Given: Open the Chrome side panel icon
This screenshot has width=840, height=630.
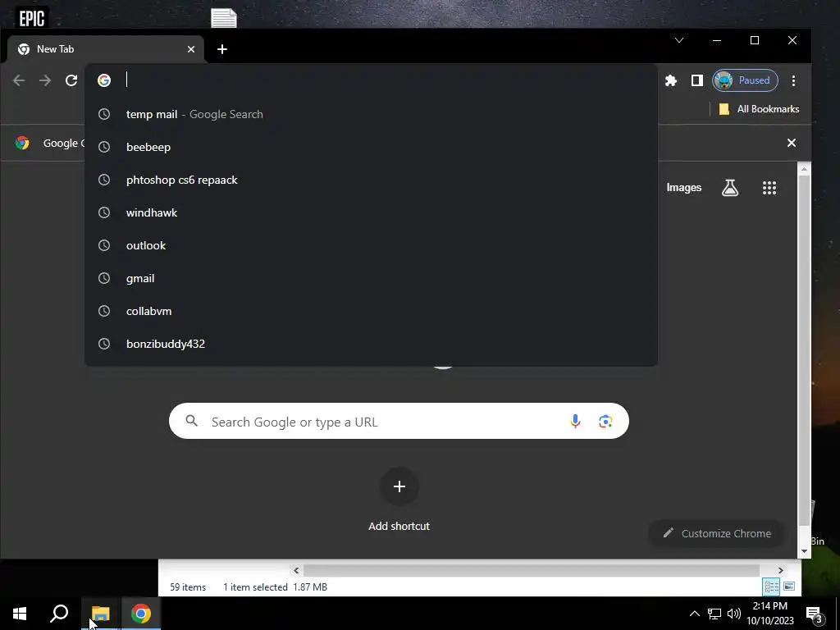Looking at the screenshot, I should [x=697, y=80].
